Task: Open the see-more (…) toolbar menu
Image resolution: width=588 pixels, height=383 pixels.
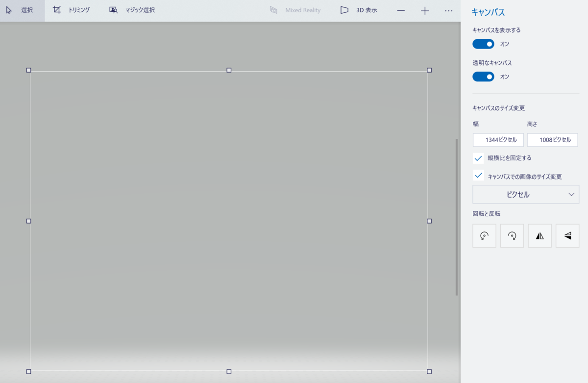Action: pos(447,10)
